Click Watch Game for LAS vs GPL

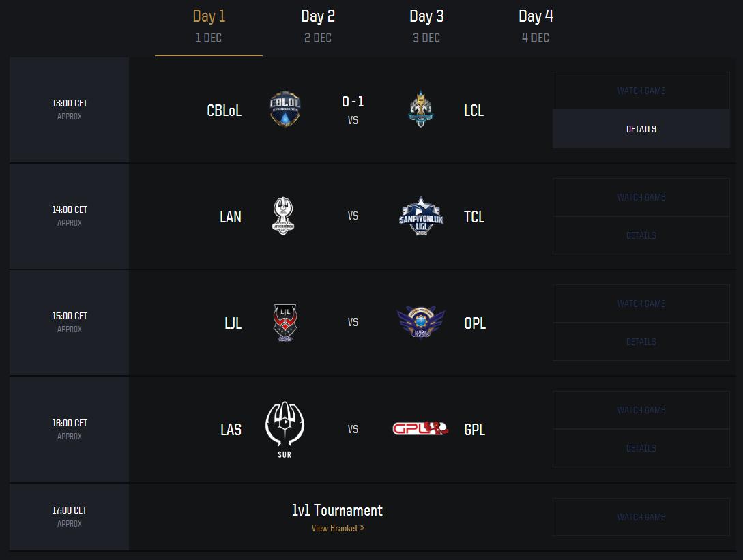[641, 410]
